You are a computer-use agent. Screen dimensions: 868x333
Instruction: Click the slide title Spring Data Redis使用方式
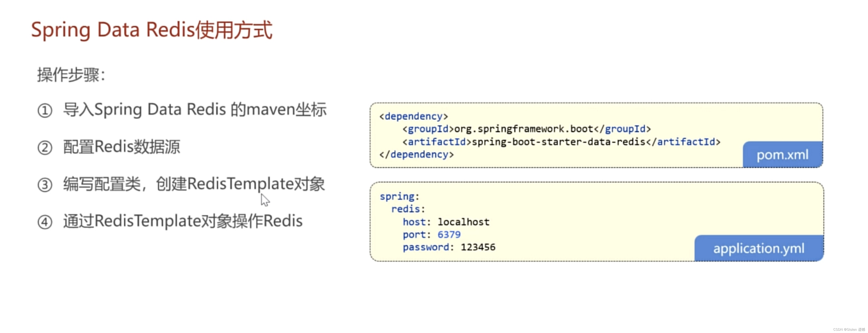coord(152,30)
